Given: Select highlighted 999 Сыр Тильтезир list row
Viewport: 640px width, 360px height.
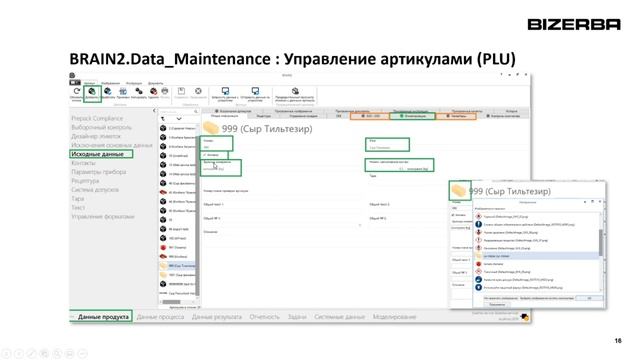Looking at the screenshot, I should (178, 266).
